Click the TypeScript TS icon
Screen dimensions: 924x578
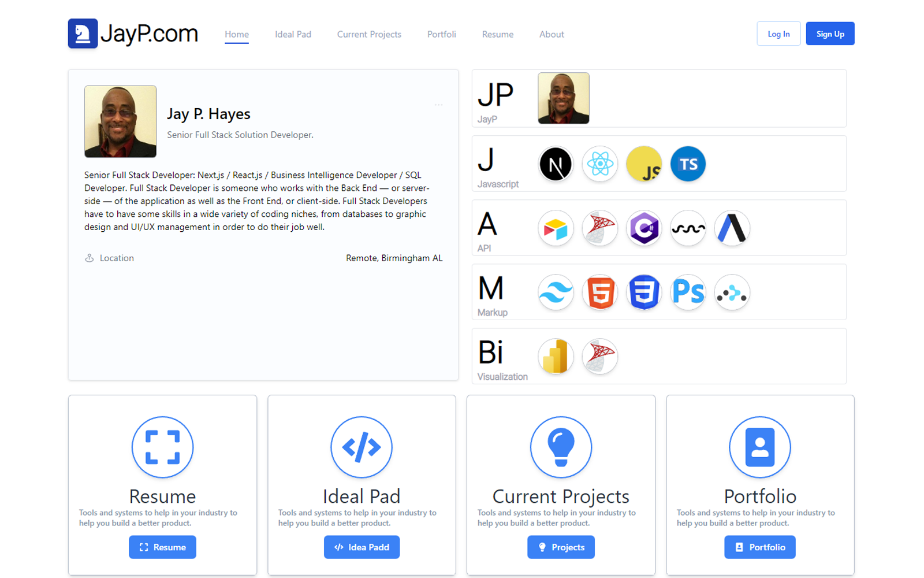pos(688,164)
